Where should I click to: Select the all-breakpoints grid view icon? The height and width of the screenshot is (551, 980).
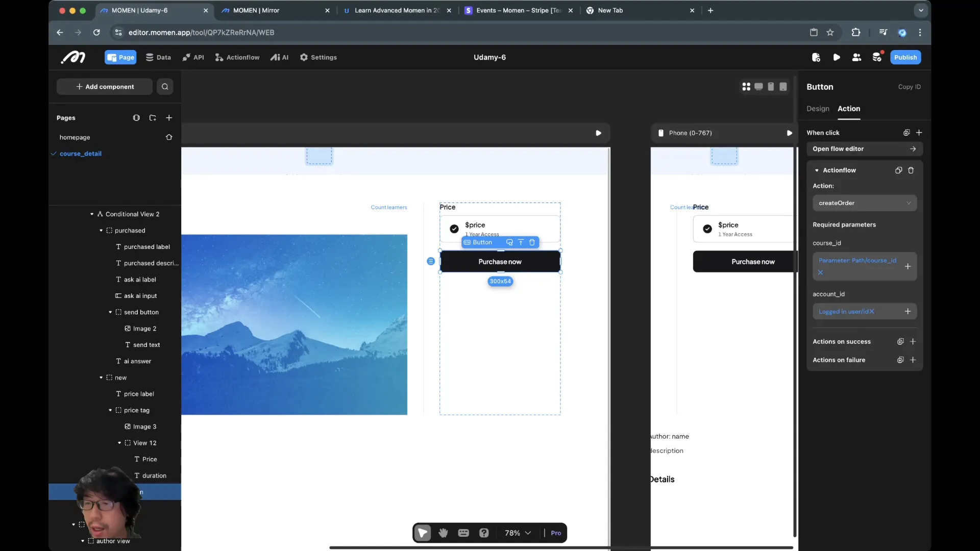(746, 87)
